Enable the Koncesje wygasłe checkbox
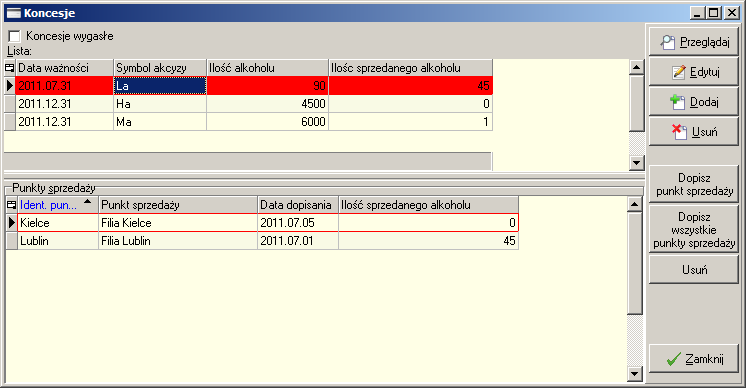The width and height of the screenshot is (746, 388). tap(14, 36)
